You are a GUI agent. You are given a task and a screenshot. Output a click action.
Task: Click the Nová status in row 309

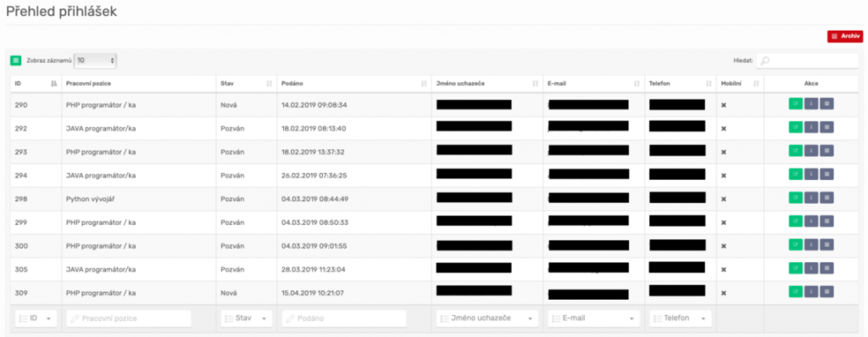[229, 293]
